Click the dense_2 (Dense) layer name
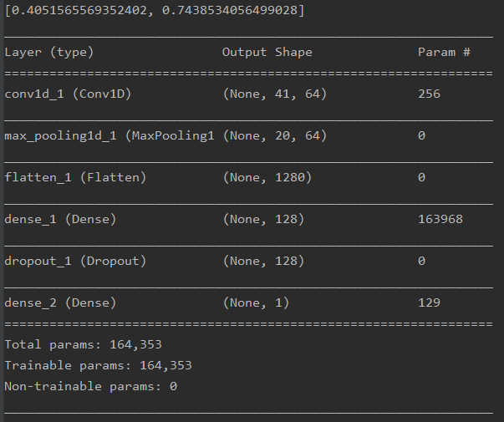504x422 pixels. [x=60, y=303]
